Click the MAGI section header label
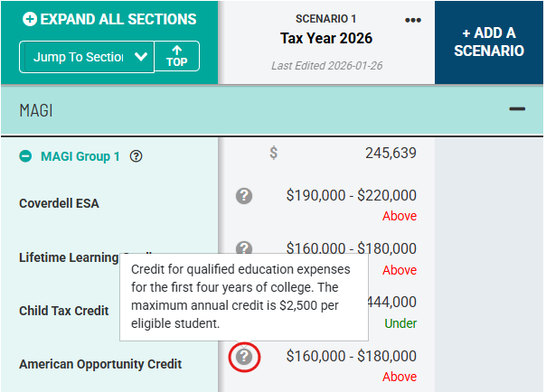 (x=36, y=109)
